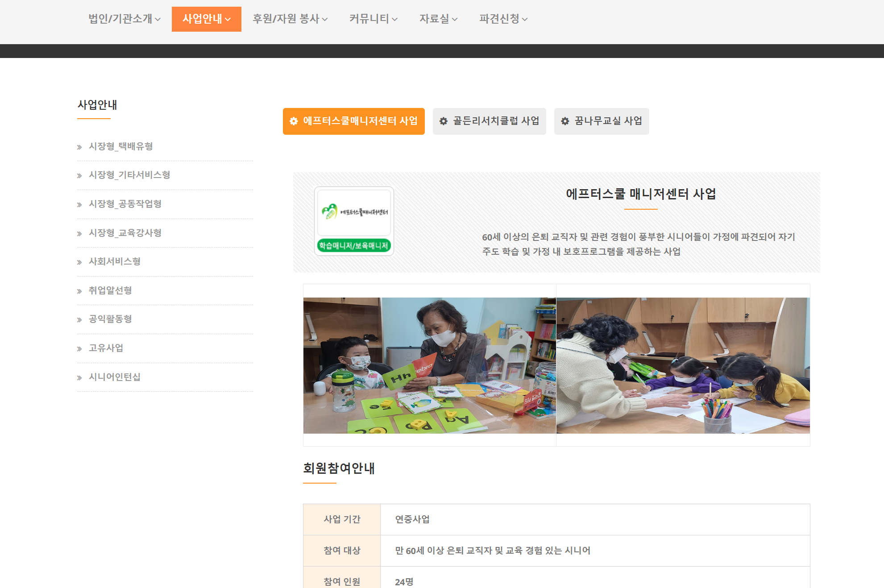Switch to the 골든리서치클럽 사업 tab
This screenshot has width=884, height=588.
pos(490,121)
